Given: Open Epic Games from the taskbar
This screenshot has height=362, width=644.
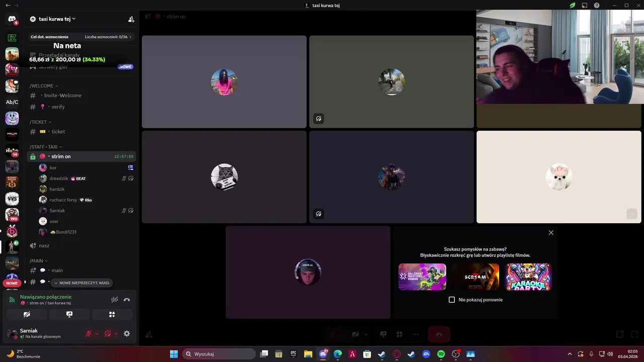Looking at the screenshot, I should pos(293,354).
